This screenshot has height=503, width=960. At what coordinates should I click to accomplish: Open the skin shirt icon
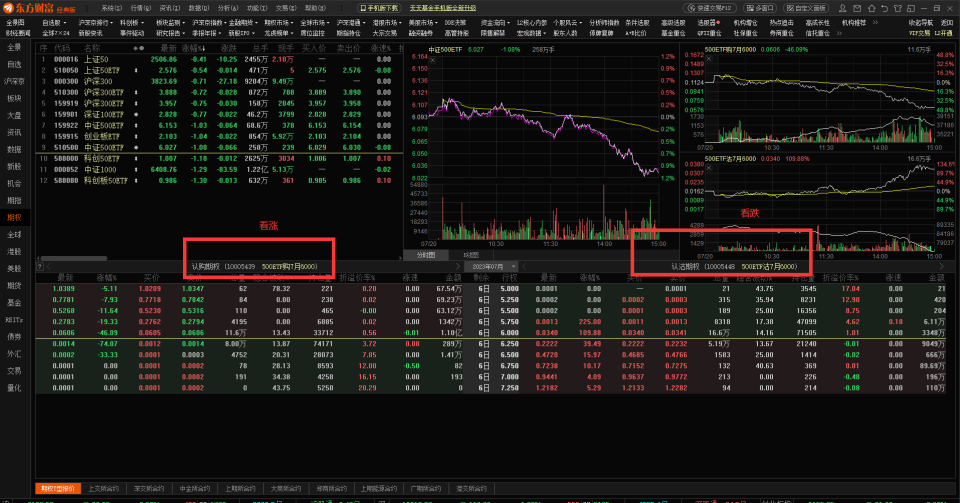pyautogui.click(x=898, y=8)
